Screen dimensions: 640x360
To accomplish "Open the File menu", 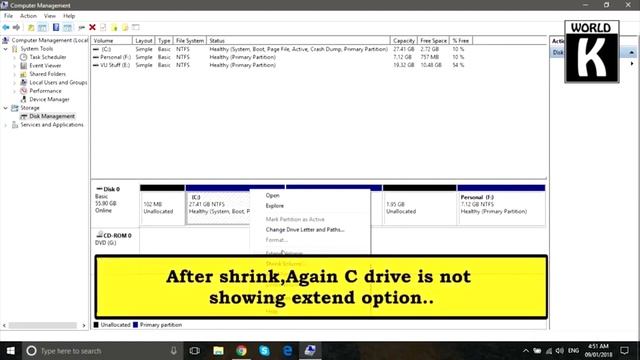I will pos(8,16).
